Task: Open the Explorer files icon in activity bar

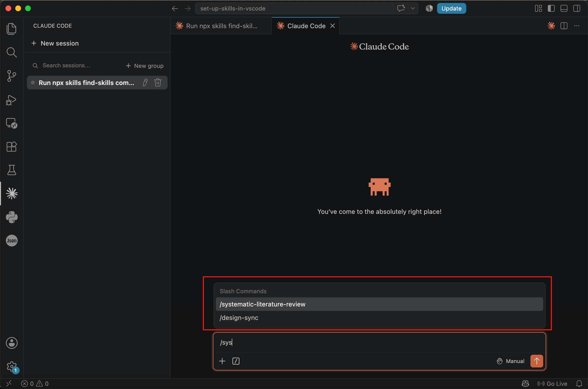Action: pos(12,29)
